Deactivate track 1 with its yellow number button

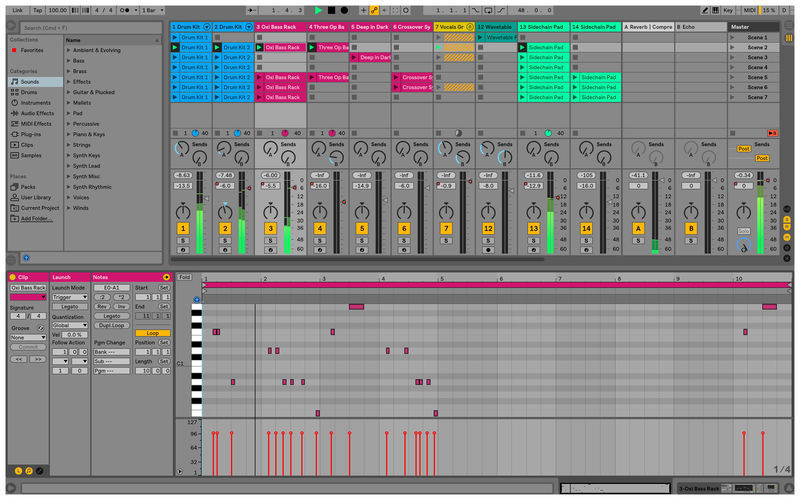183,229
